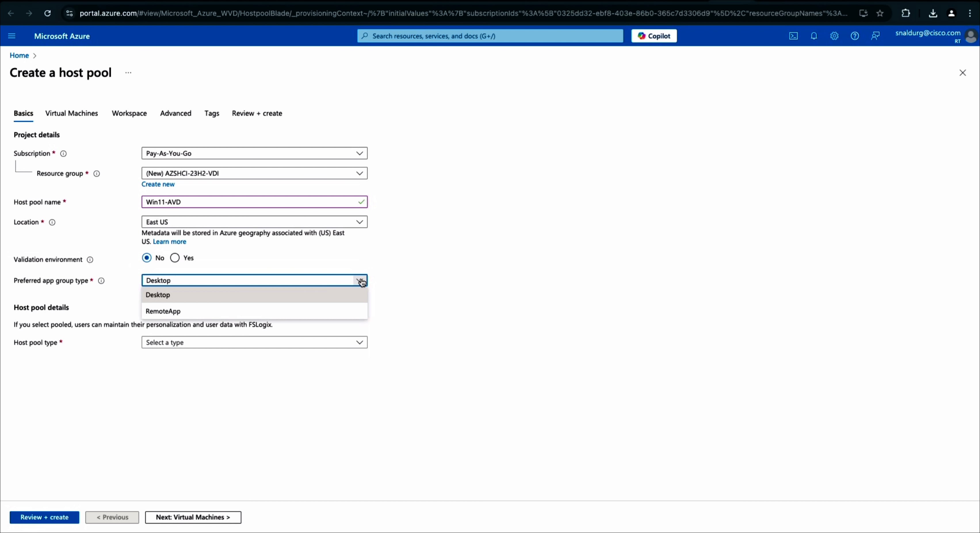This screenshot has width=980, height=533.
Task: Switch to the Basics tab
Action: pyautogui.click(x=23, y=113)
